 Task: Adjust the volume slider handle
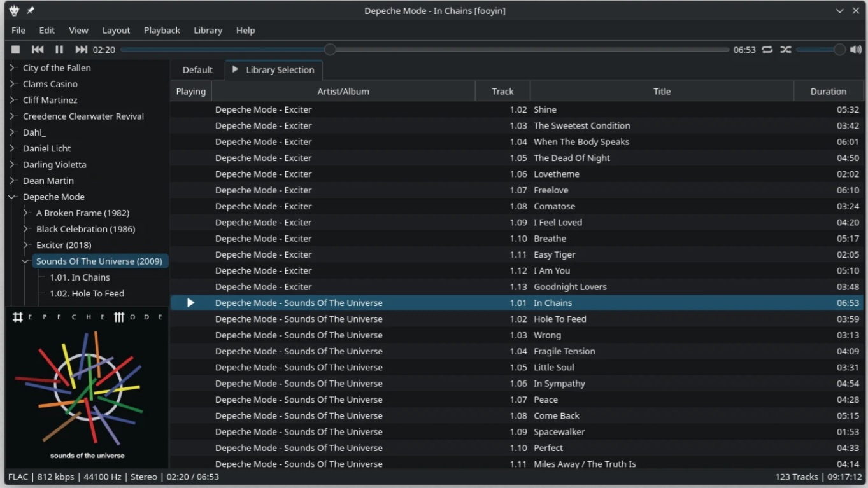(839, 50)
